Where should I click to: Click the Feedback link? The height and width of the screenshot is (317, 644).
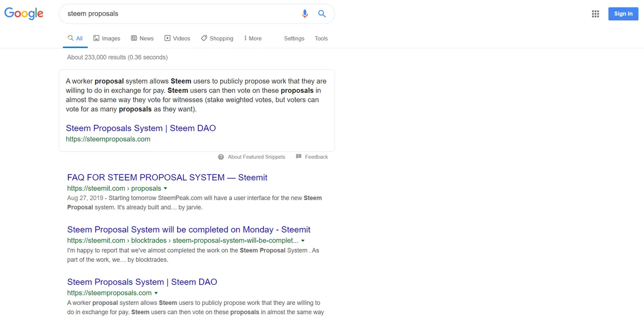[316, 157]
